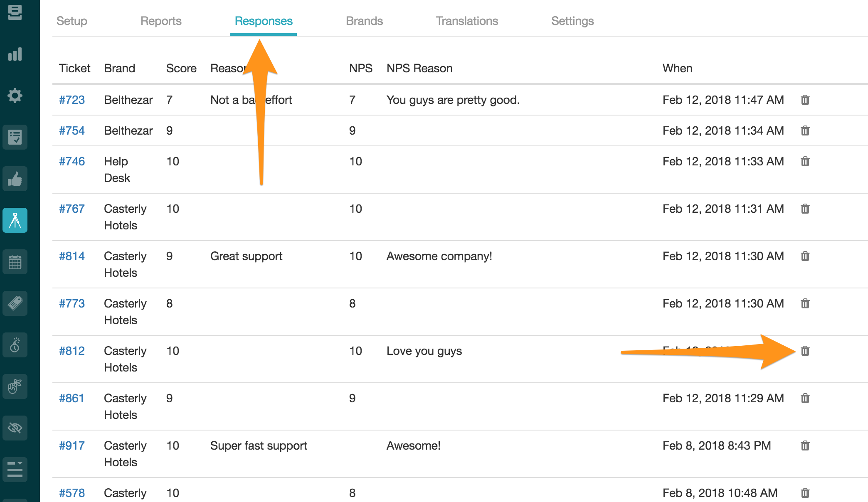Viewport: 868px width, 502px height.
Task: Open ticket #861 link
Action: click(x=72, y=398)
